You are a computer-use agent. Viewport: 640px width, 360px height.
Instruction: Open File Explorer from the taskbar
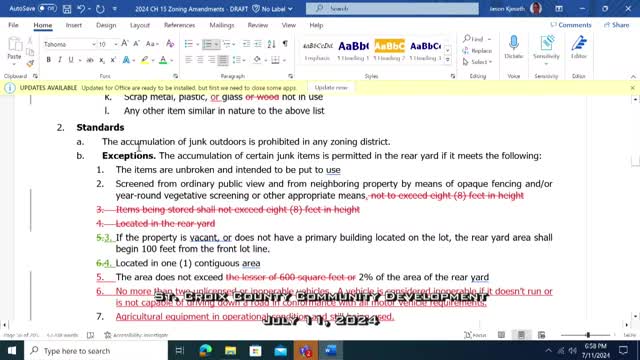pos(231,351)
